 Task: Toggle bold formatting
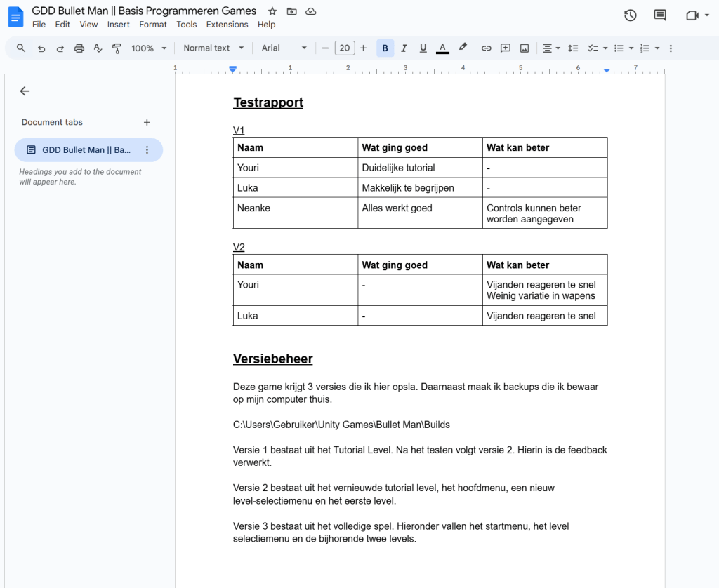385,48
